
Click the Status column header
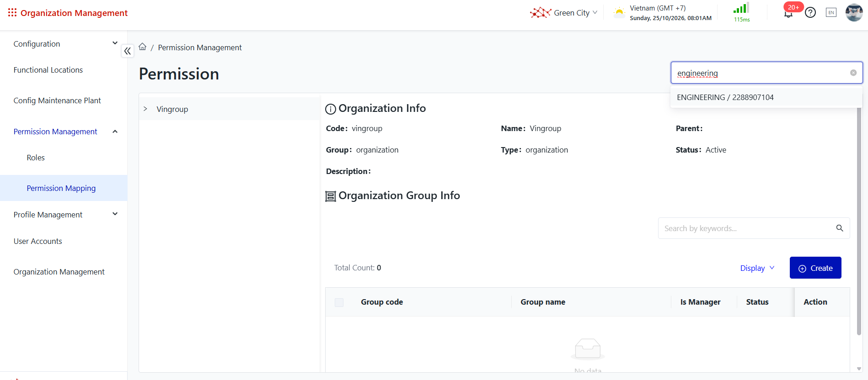pos(757,302)
